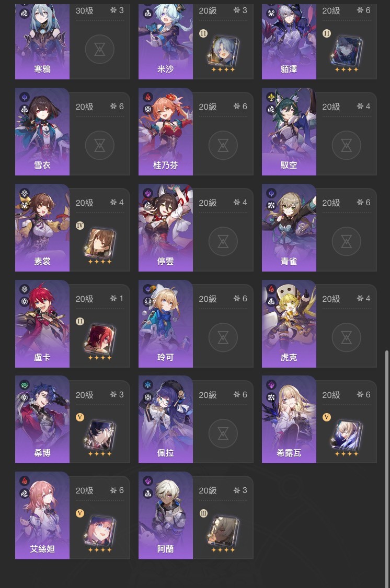Choose the 停雲 character portrait

(166, 228)
